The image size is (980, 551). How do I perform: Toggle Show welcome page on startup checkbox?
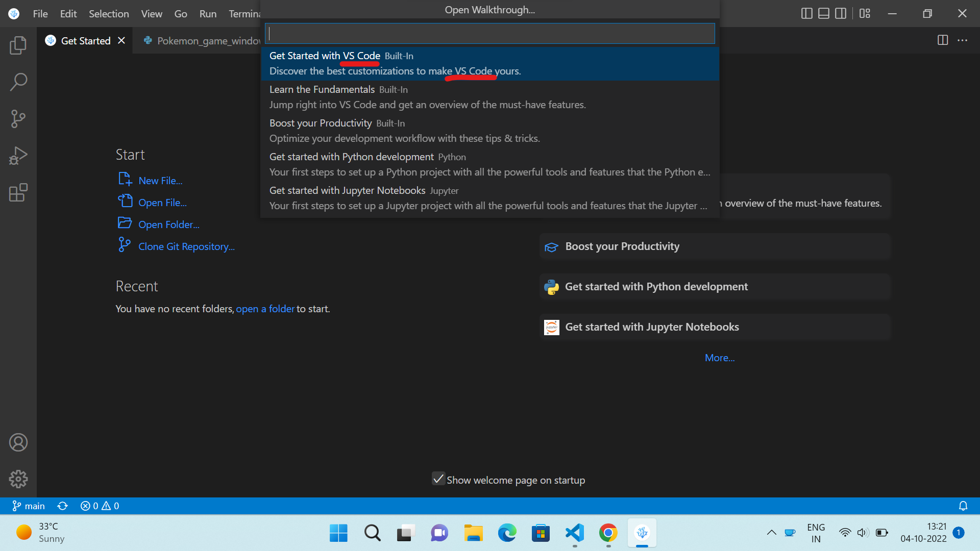[x=438, y=479]
